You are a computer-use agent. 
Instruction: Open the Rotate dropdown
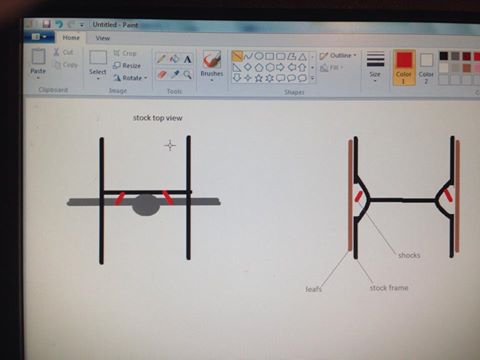pos(130,78)
